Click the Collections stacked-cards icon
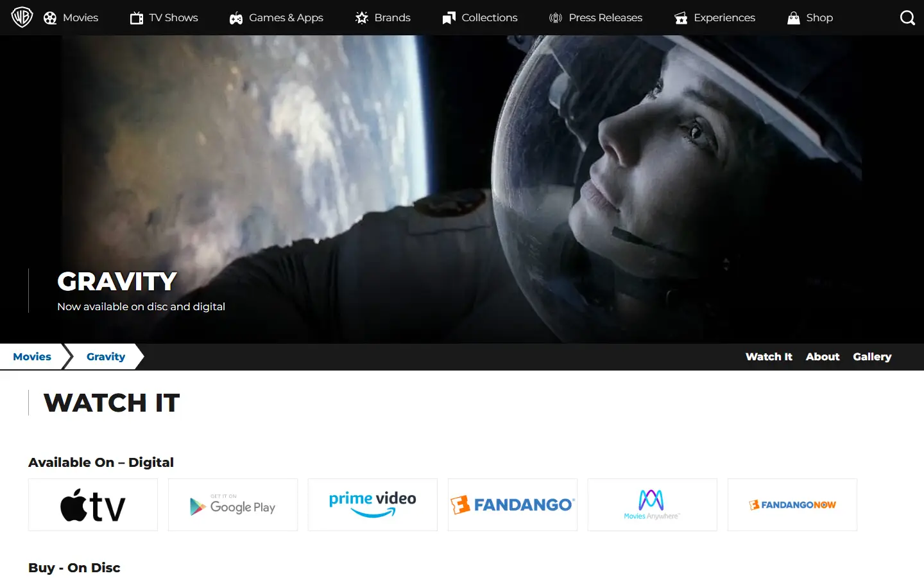Screen dimensions: 924x578 coord(449,18)
